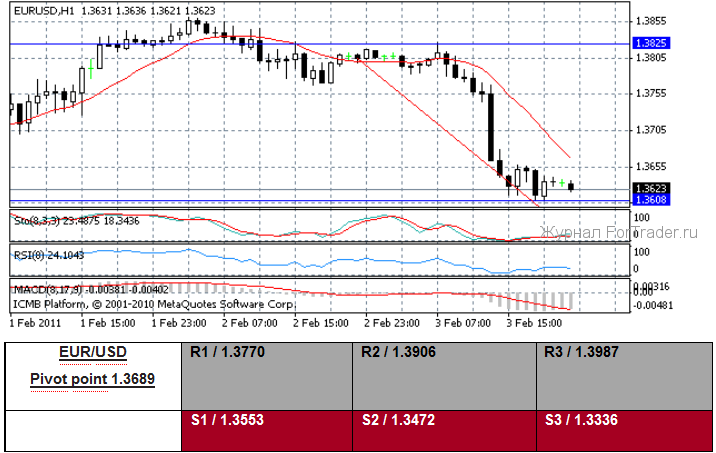Viewport: 716px width, 453px height.
Task: Click the 1 Feb 23:00 time label
Action: (179, 323)
